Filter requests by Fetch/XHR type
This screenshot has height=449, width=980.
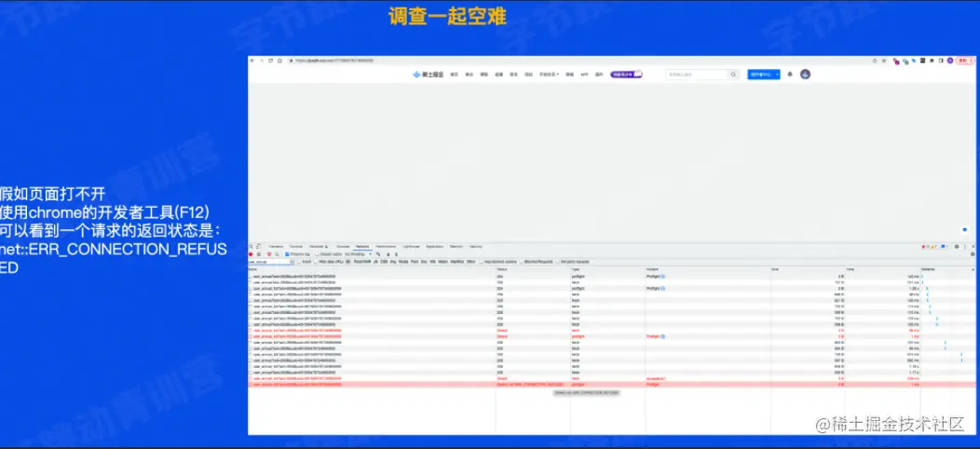pos(361,262)
